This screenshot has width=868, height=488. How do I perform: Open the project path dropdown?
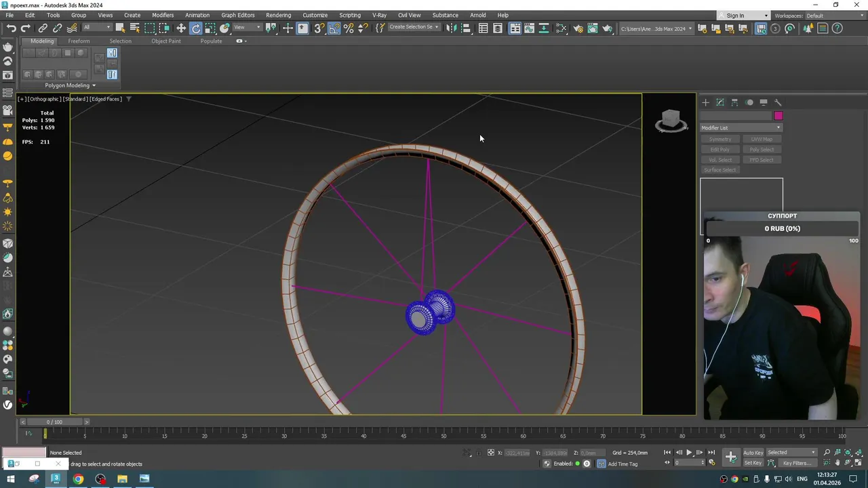(x=656, y=28)
